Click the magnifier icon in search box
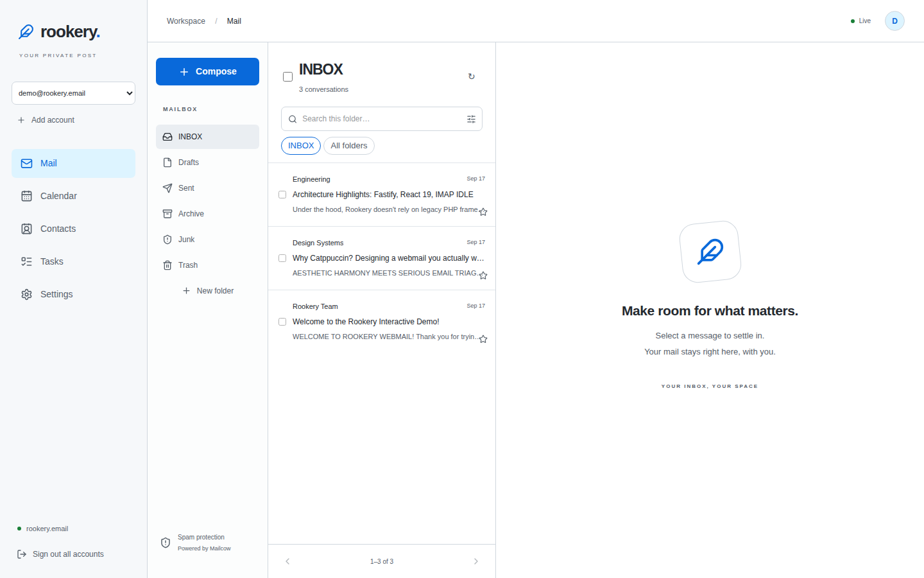 coord(293,119)
